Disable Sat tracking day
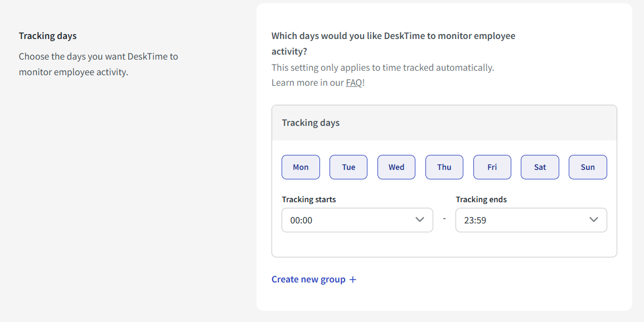The height and width of the screenshot is (322, 644). (540, 167)
